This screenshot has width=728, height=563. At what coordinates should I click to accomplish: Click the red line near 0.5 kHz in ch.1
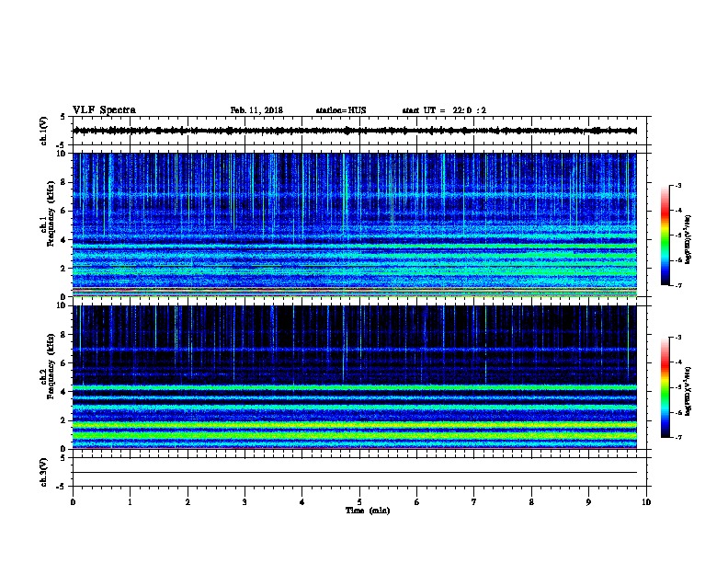click(x=355, y=290)
